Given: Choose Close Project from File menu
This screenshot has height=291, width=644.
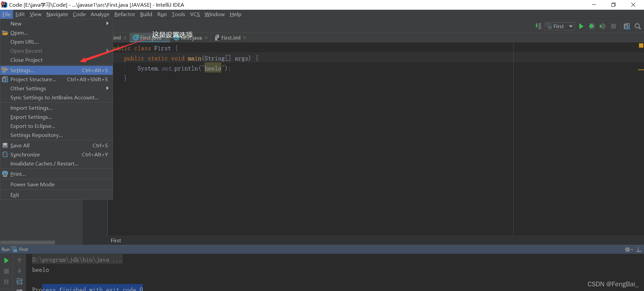Looking at the screenshot, I should 56,60.
